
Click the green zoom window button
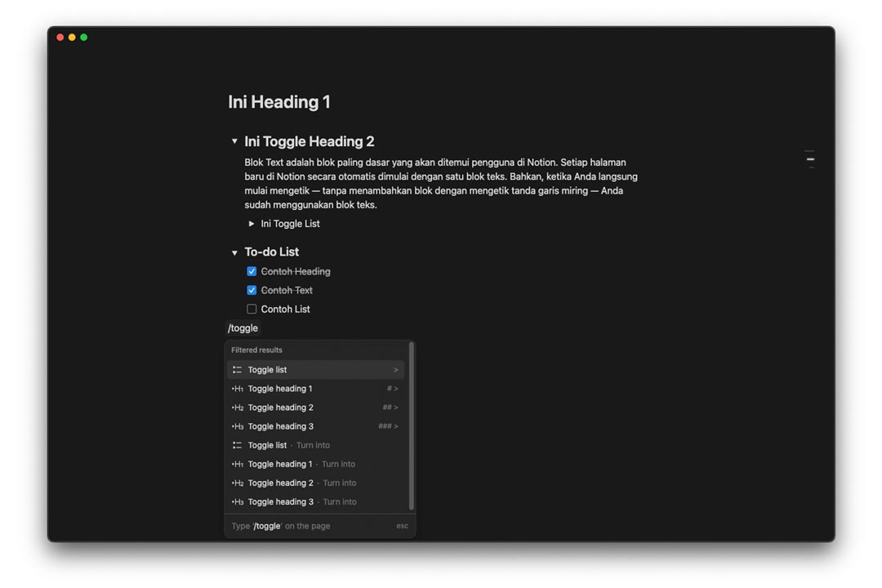click(x=83, y=38)
